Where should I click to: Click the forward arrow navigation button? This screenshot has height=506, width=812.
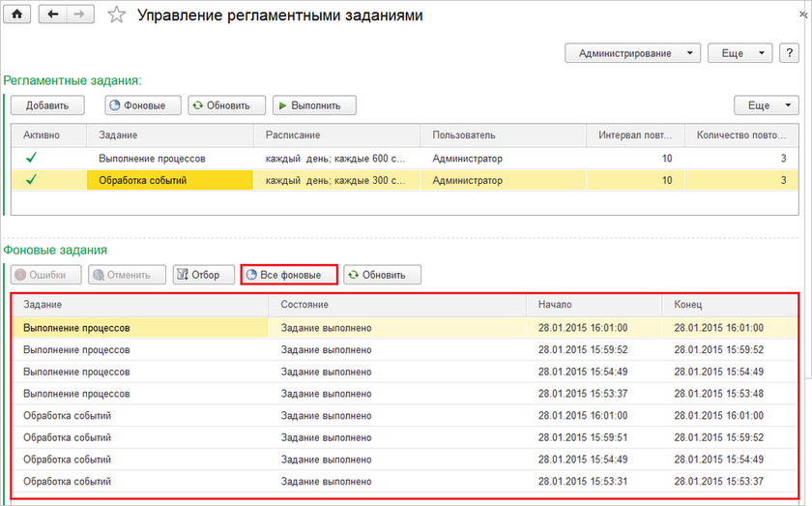(x=78, y=15)
